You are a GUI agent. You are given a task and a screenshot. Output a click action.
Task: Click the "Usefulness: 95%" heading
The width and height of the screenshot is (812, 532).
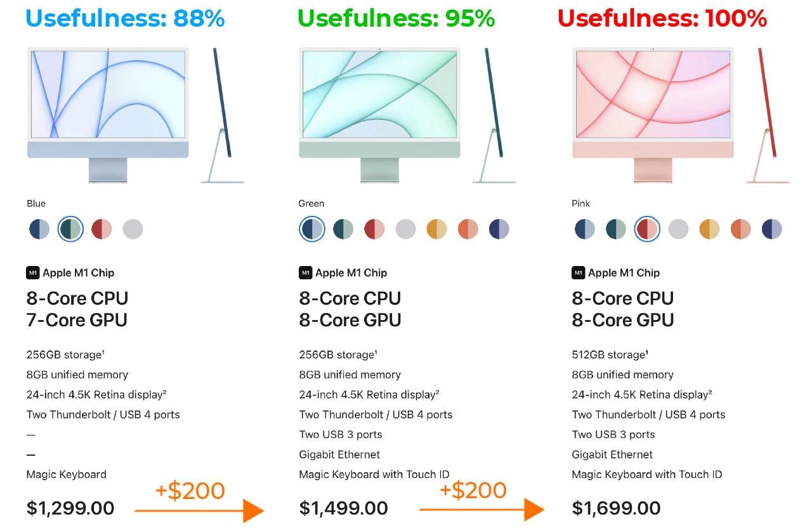(x=396, y=18)
